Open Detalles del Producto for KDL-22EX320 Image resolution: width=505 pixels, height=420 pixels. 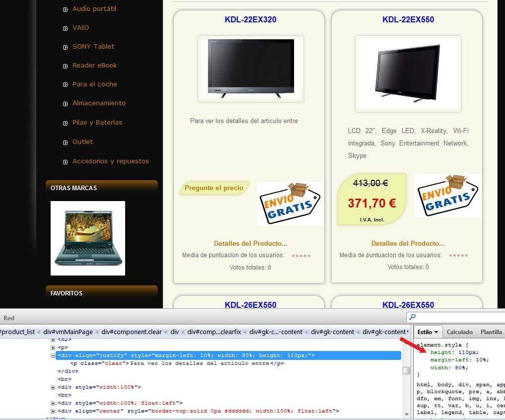[x=251, y=243]
